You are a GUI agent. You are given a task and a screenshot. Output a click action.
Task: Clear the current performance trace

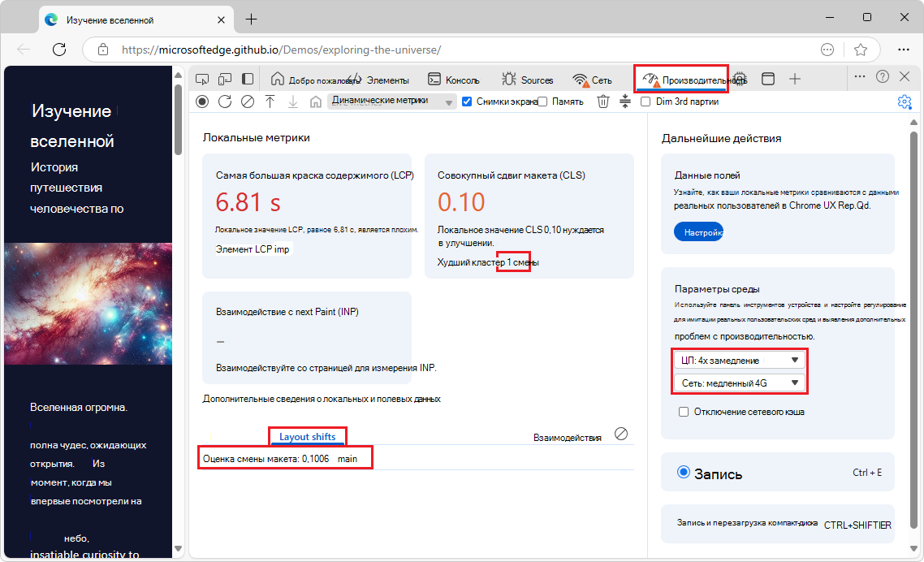(x=248, y=102)
